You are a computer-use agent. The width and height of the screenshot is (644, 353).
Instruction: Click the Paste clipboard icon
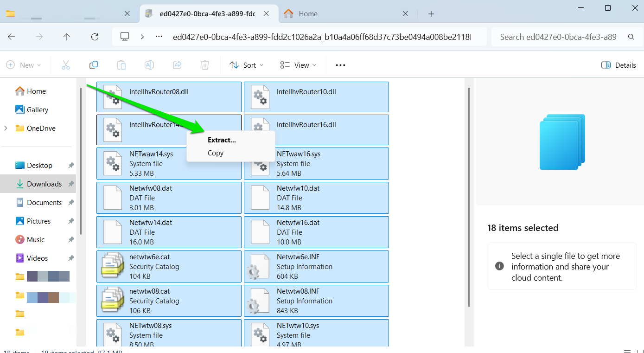(121, 65)
